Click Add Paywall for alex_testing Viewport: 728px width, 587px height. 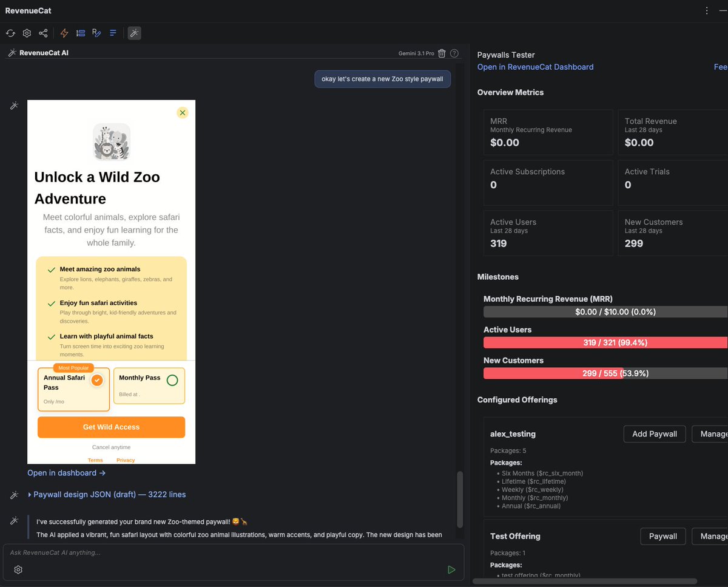[x=655, y=434]
